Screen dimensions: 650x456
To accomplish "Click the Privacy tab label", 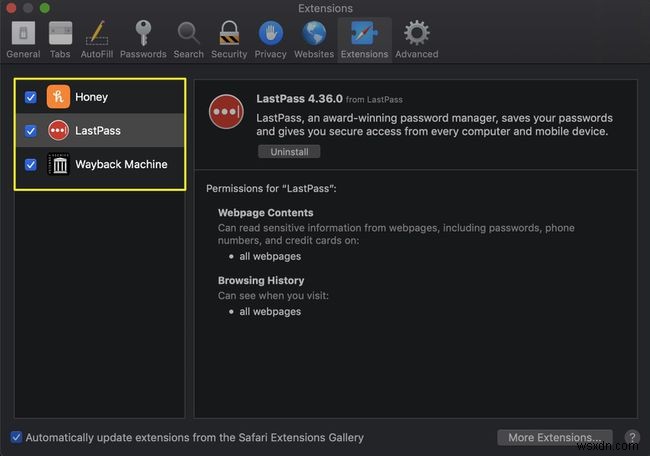I will click(271, 54).
